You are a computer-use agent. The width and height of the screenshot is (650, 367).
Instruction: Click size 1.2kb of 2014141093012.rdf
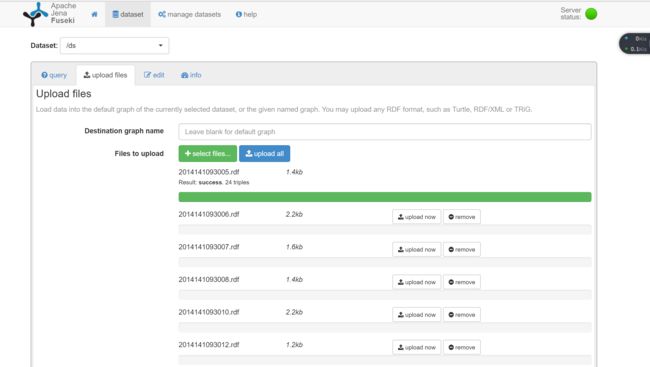click(294, 345)
